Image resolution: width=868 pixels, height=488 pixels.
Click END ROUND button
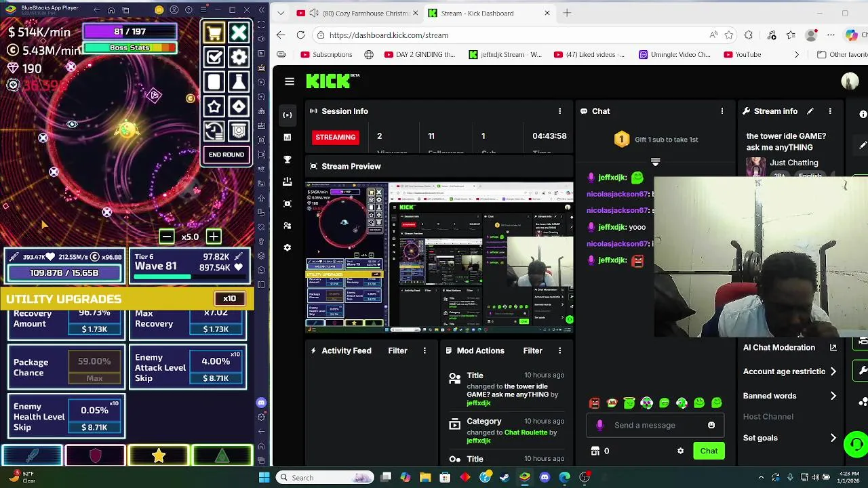point(226,155)
